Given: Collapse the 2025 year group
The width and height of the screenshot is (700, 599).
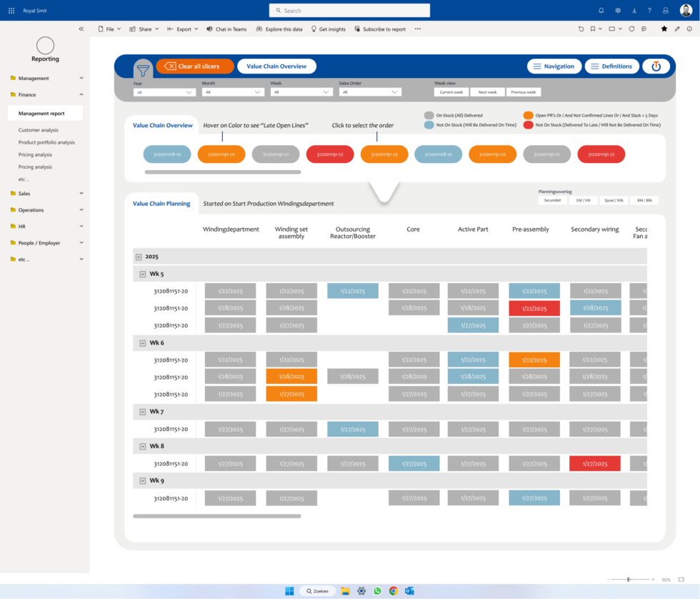Looking at the screenshot, I should pos(138,257).
